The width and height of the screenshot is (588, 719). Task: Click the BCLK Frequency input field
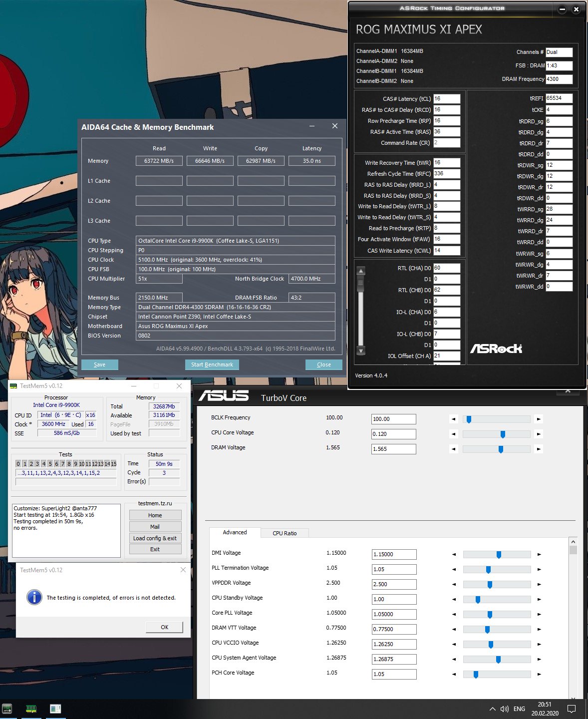click(x=394, y=419)
